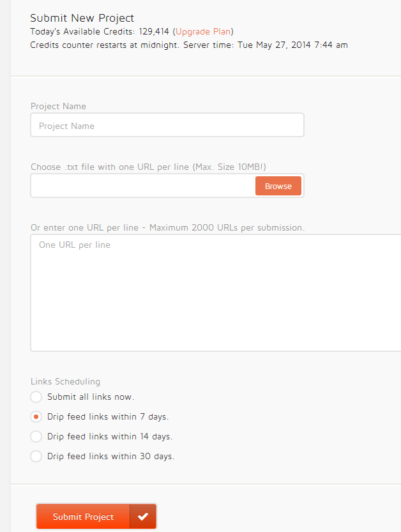
Task: Click the Or enter one URL per line label
Action: (167, 228)
